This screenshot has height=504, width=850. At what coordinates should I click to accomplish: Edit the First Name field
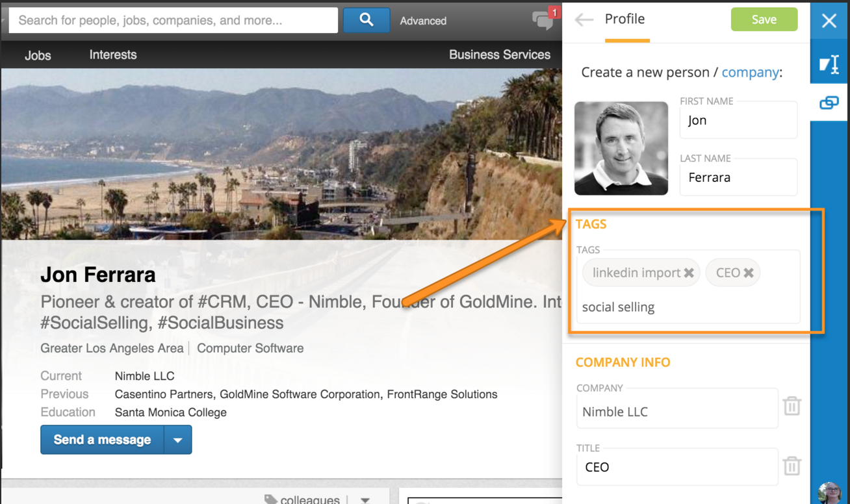(738, 120)
